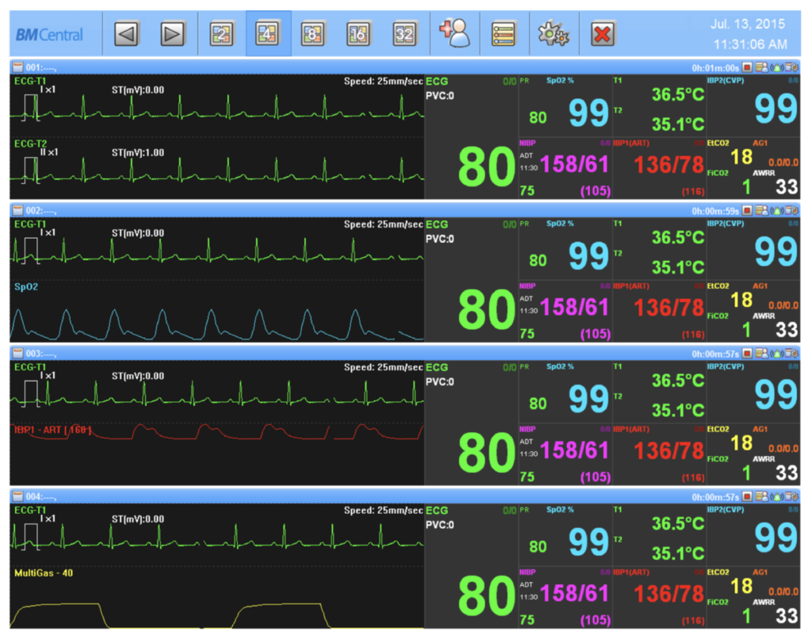Click the T2 35.1°C value in bed 004
The height and width of the screenshot is (644, 812).
(x=678, y=554)
